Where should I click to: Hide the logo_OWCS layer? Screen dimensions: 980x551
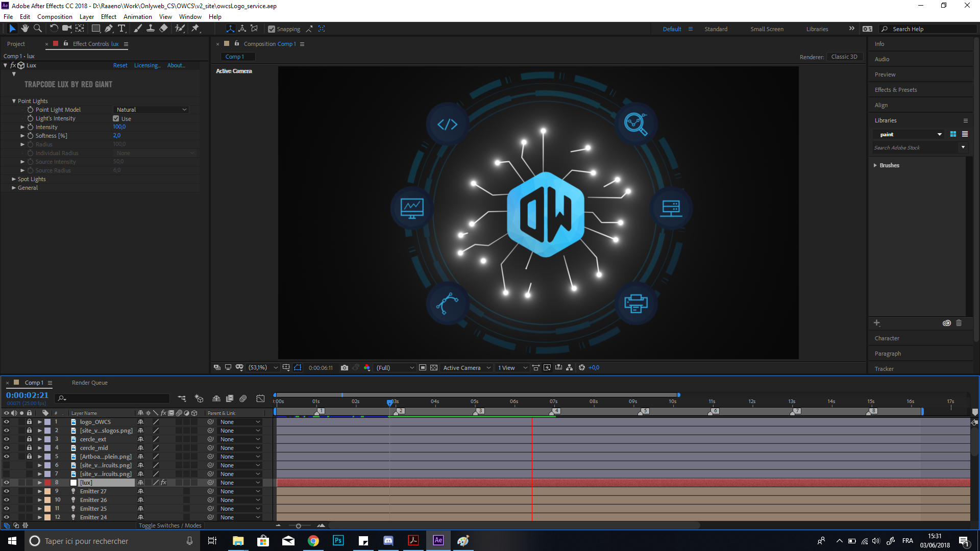(7, 422)
